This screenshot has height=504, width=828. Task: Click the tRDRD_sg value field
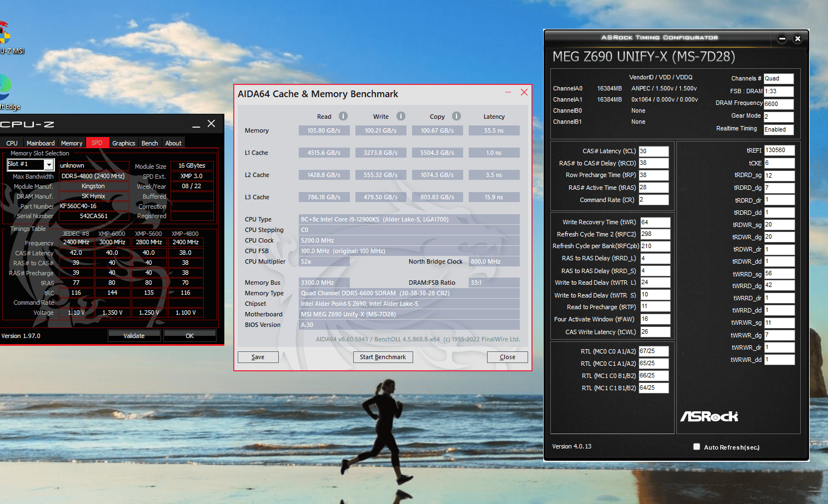click(x=780, y=175)
